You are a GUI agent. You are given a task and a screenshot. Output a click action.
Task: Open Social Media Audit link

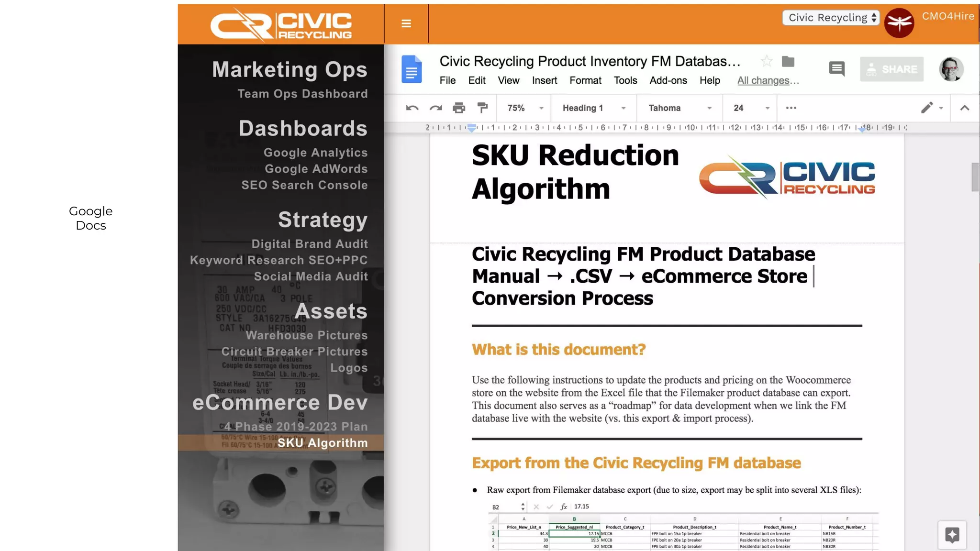pyautogui.click(x=311, y=276)
